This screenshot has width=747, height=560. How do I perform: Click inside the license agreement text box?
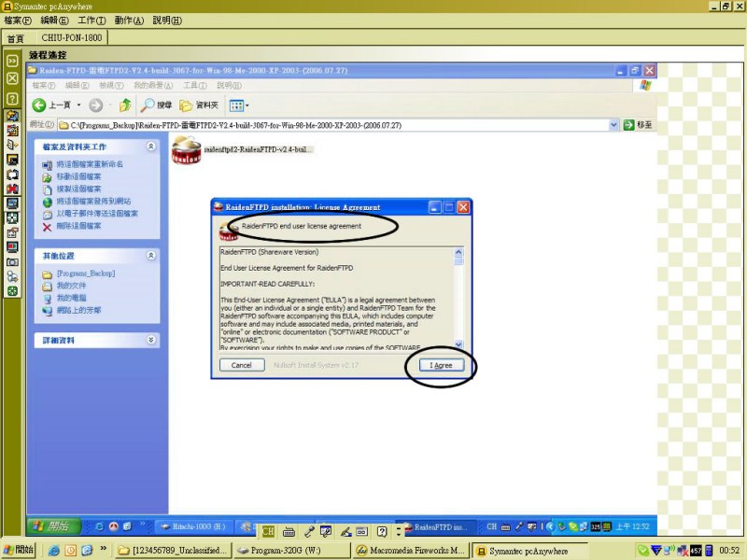click(x=336, y=298)
